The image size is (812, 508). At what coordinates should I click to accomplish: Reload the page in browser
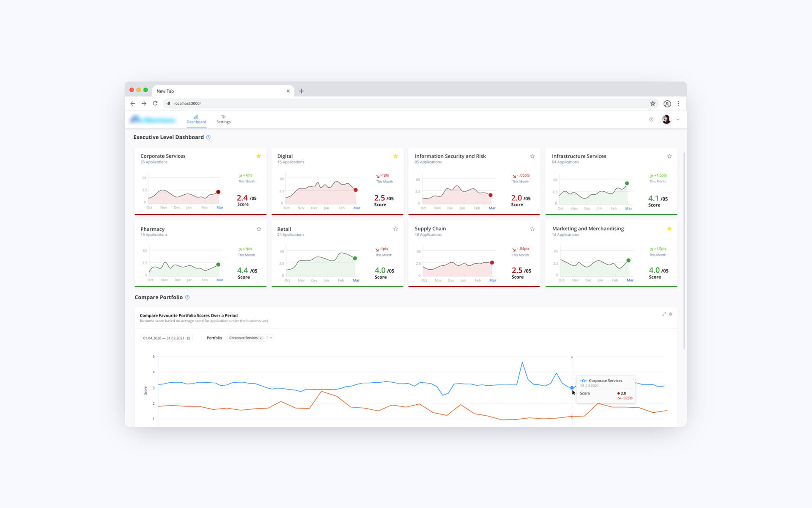155,103
